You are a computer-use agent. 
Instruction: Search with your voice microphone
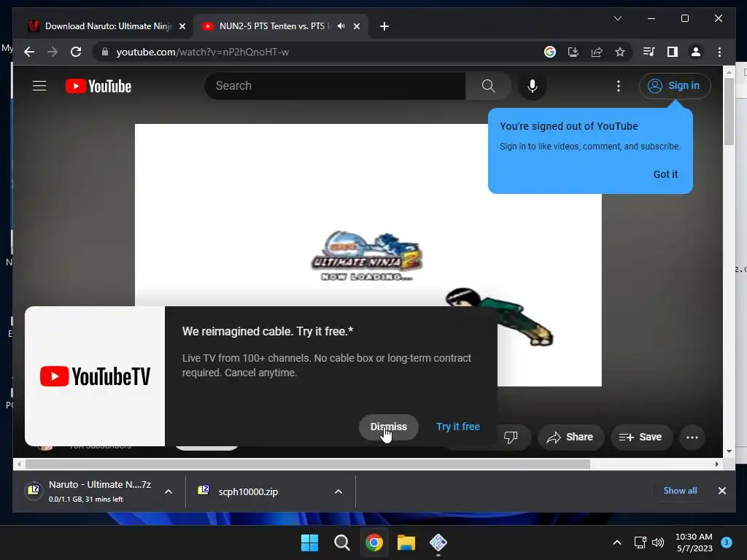click(533, 86)
